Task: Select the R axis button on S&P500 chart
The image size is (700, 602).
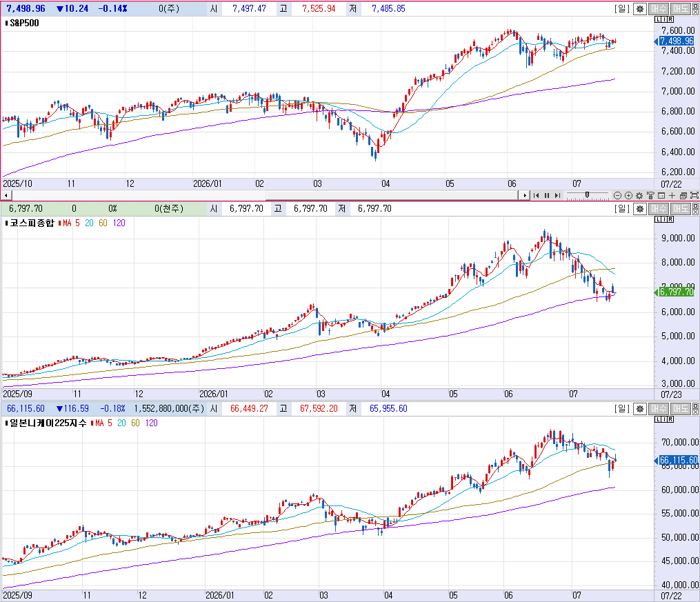Action: click(x=670, y=19)
